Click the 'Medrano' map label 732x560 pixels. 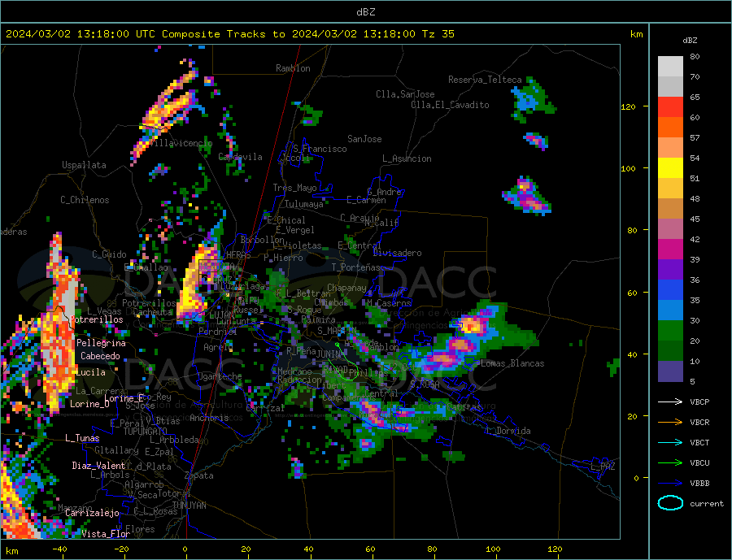click(x=294, y=371)
